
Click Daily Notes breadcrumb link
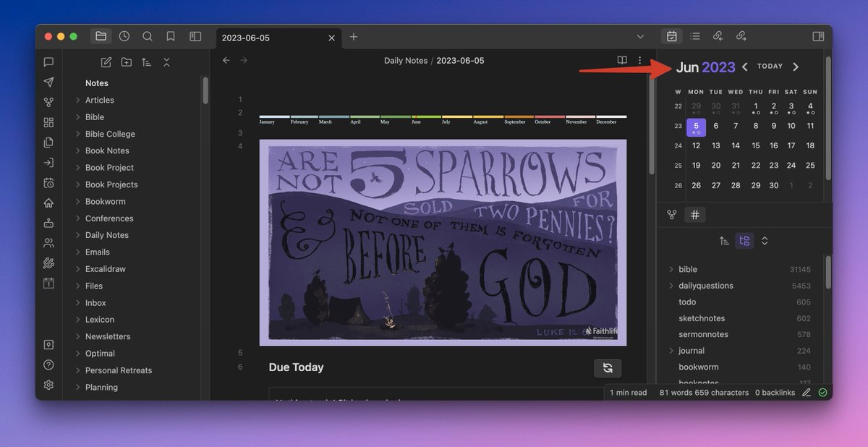pyautogui.click(x=406, y=61)
